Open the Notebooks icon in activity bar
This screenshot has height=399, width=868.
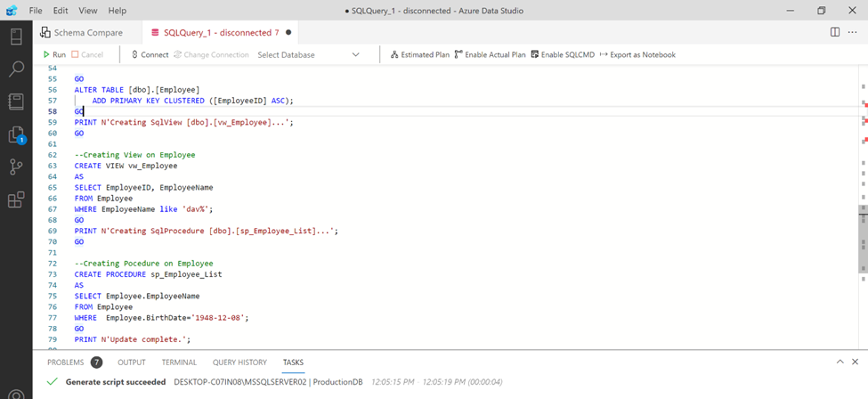[x=16, y=102]
